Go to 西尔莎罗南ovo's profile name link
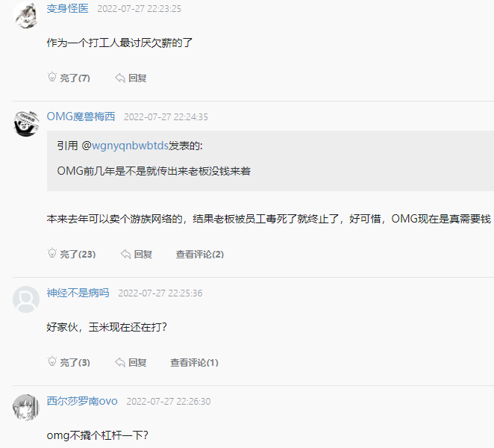494x448 pixels. [x=82, y=401]
